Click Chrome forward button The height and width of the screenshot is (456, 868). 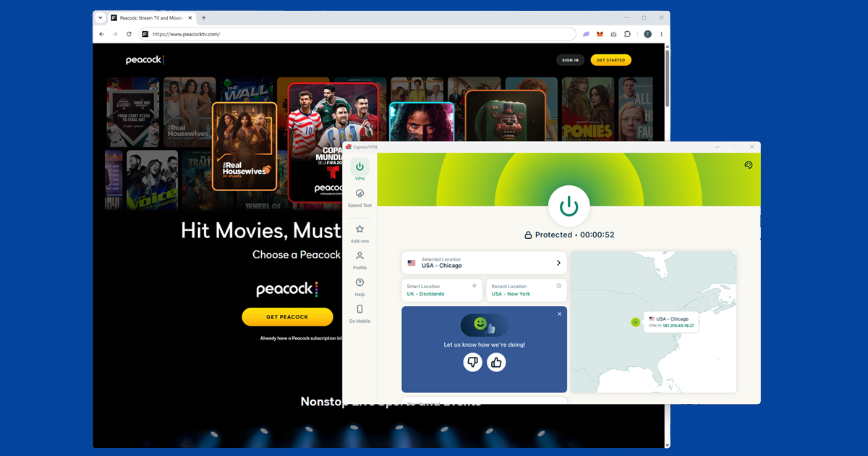click(115, 34)
